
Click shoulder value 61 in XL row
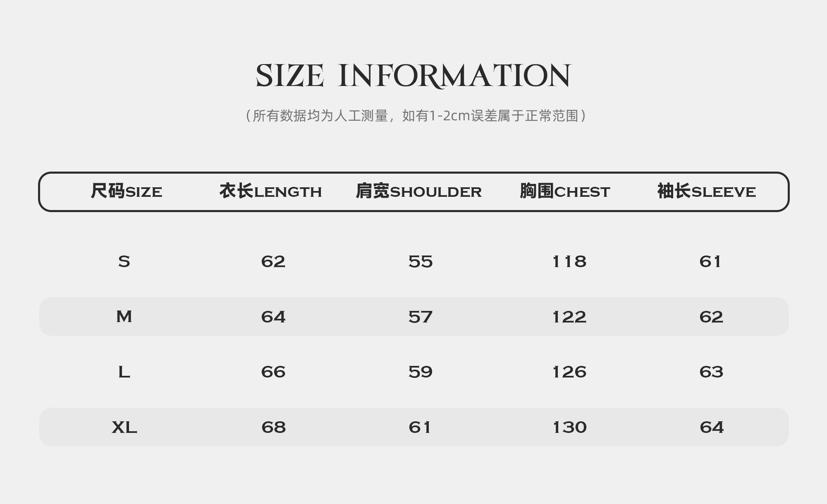[420, 428]
